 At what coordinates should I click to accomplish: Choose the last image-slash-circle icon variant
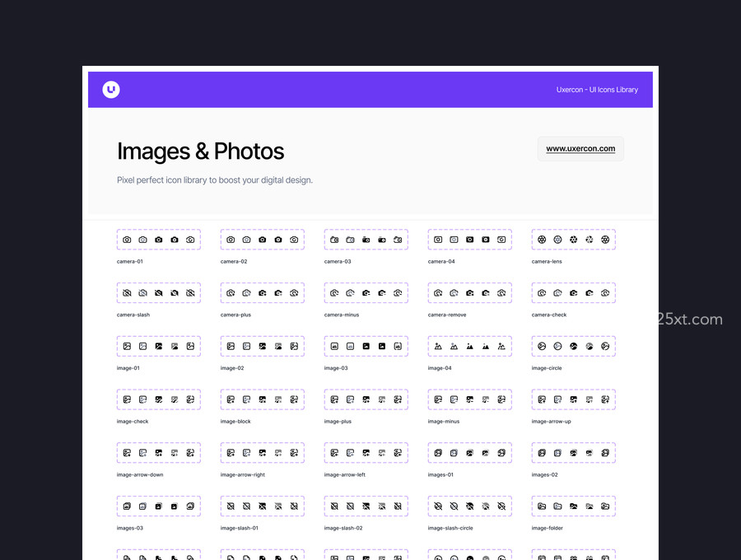pos(501,506)
